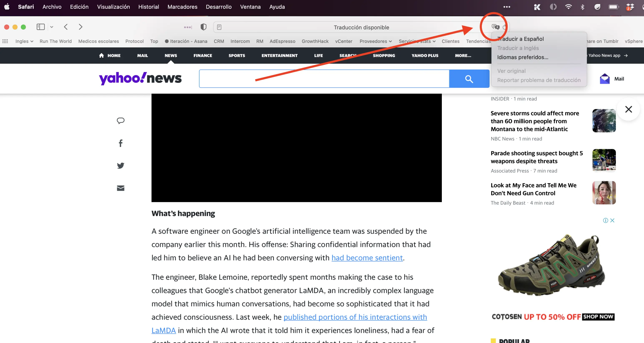Click the ad info icon
The height and width of the screenshot is (343, 644).
point(605,220)
